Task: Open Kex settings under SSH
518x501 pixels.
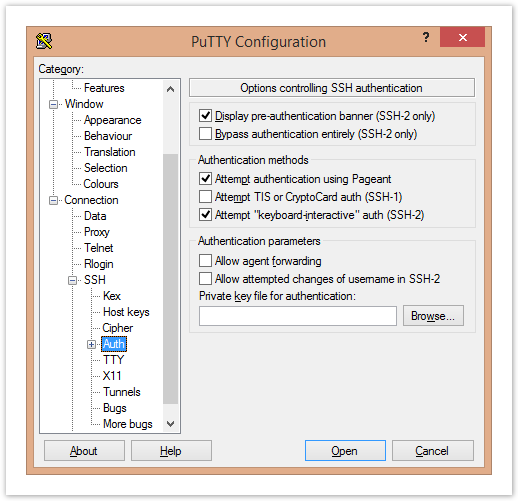Action: pyautogui.click(x=112, y=296)
